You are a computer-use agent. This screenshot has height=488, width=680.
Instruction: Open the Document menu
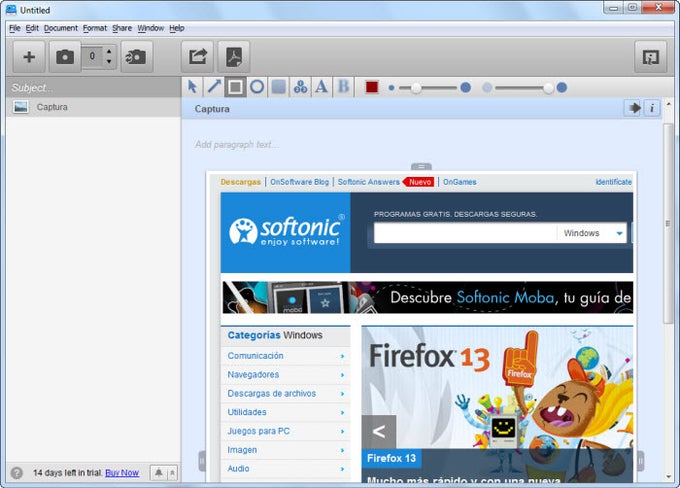click(x=61, y=28)
